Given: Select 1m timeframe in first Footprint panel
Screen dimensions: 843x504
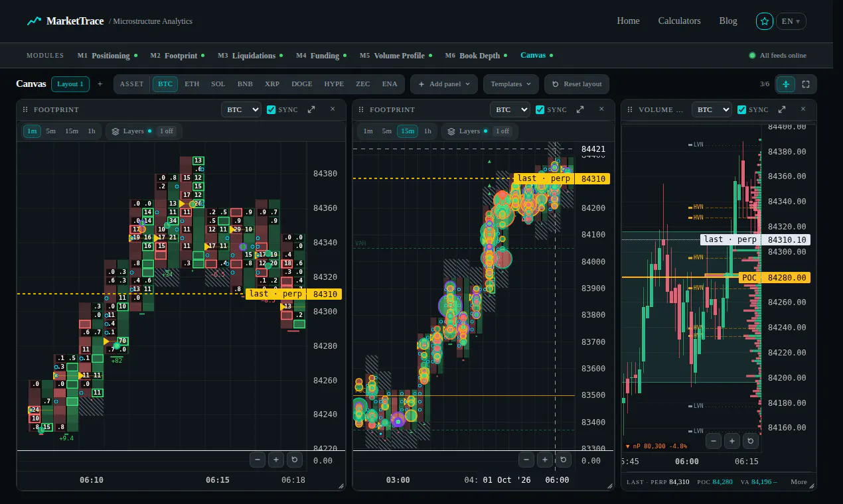Looking at the screenshot, I should (32, 131).
